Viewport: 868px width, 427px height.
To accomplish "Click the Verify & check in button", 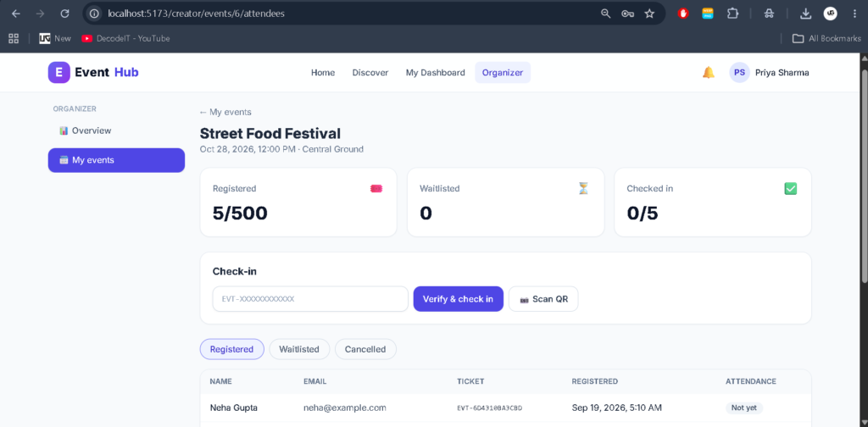I will [x=459, y=299].
